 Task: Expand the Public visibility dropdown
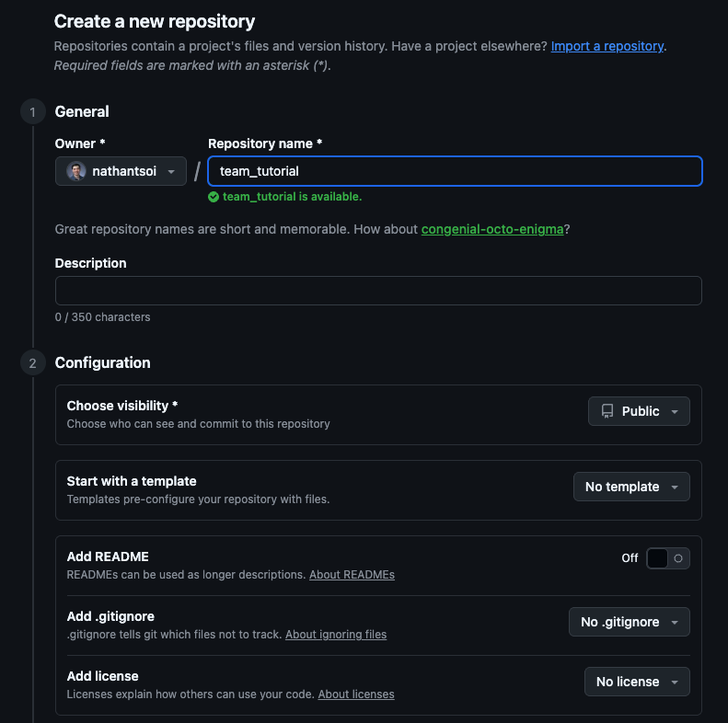[639, 411]
